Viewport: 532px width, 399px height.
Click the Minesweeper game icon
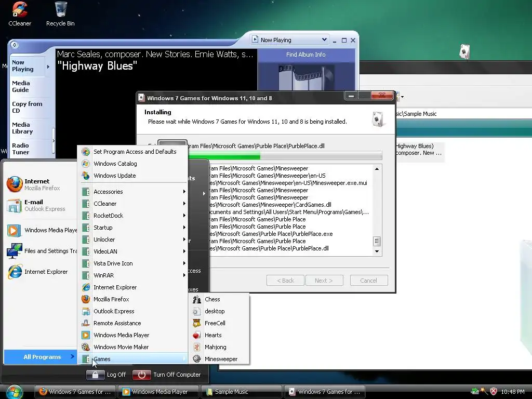pyautogui.click(x=197, y=359)
